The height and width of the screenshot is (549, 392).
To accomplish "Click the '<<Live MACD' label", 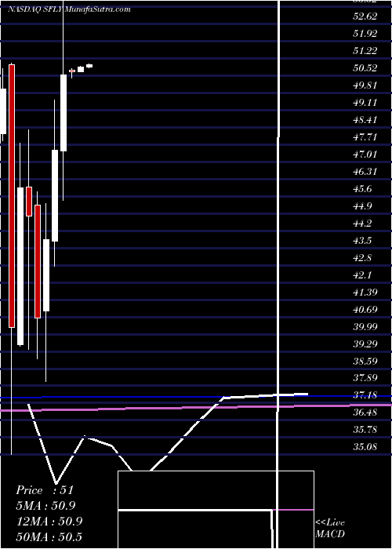I will 330,529.
